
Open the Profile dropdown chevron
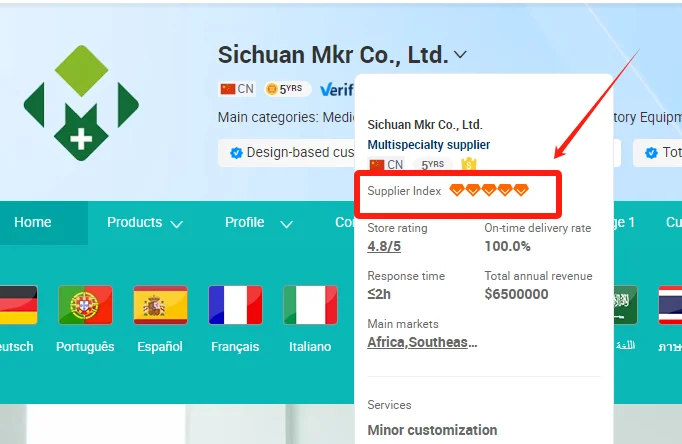point(286,224)
